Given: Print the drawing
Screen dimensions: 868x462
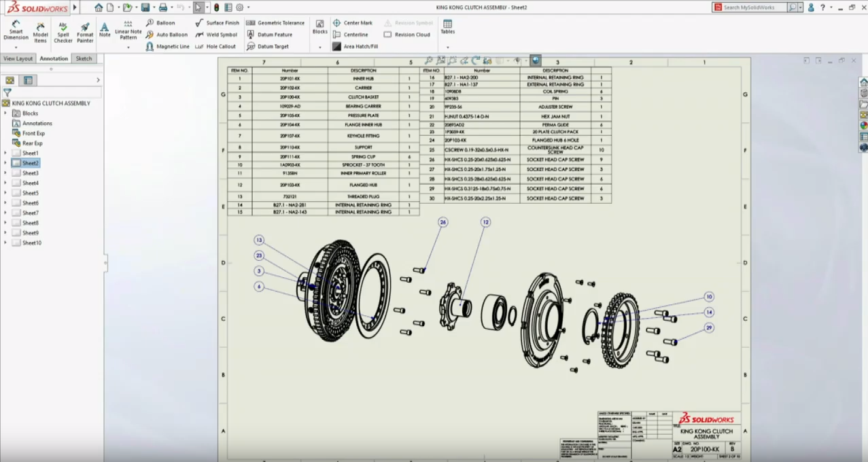Looking at the screenshot, I should pos(162,7).
